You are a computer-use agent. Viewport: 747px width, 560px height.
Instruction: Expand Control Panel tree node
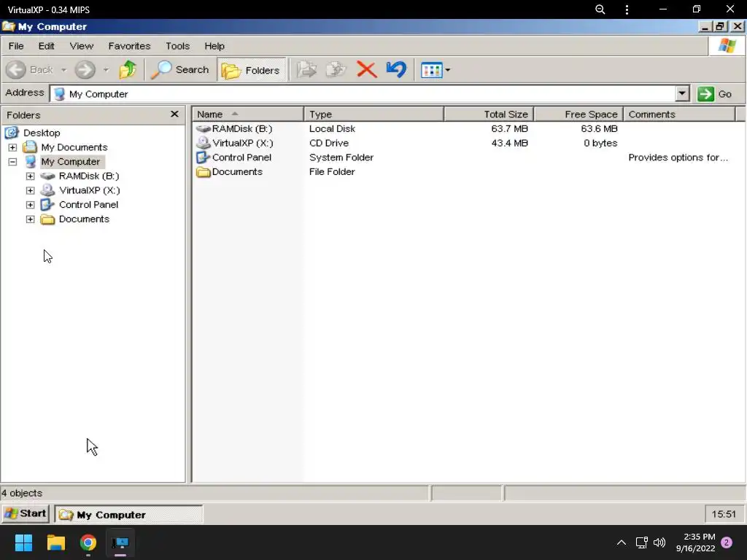point(30,205)
